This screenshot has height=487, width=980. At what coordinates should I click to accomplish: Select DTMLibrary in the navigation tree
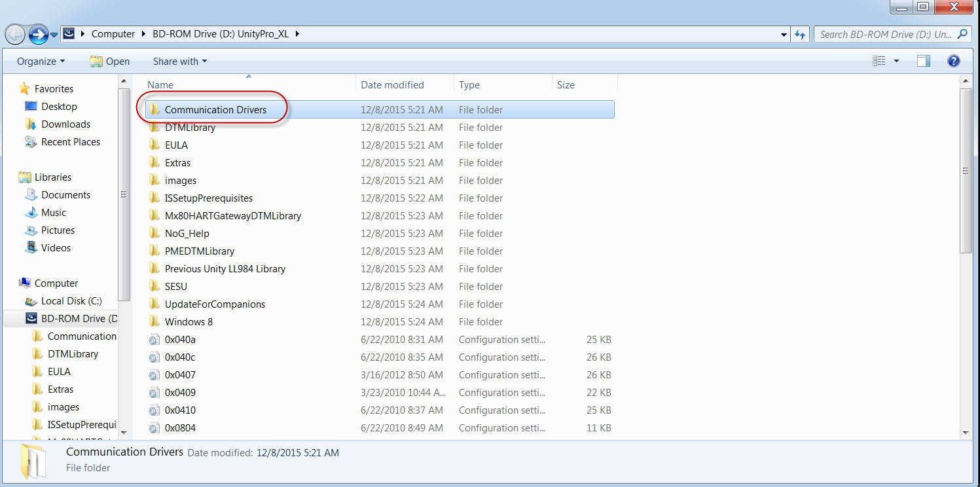click(x=73, y=353)
